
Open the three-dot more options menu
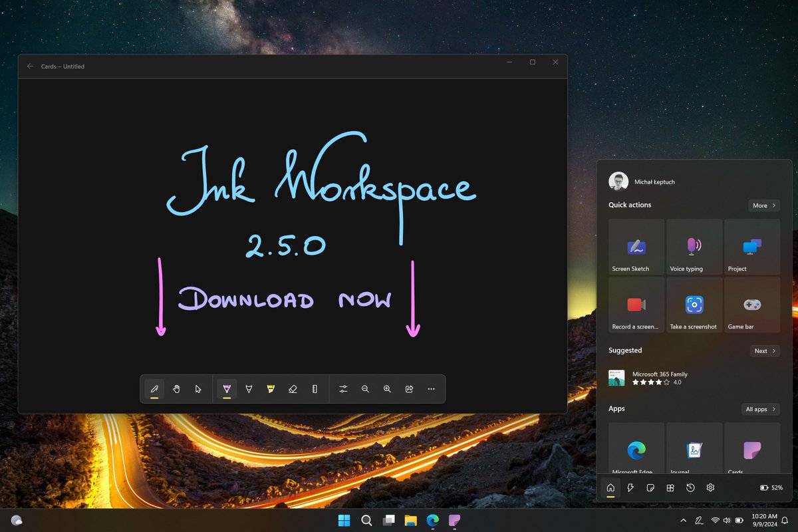point(431,389)
